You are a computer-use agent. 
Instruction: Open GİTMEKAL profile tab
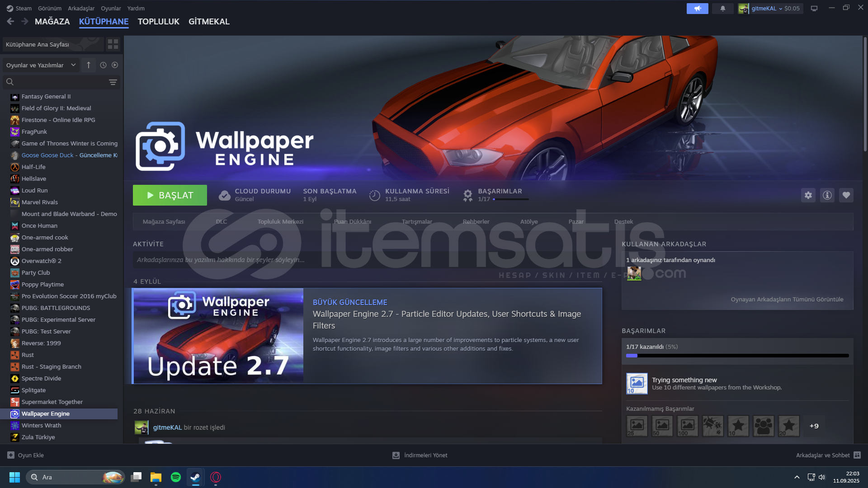point(209,21)
